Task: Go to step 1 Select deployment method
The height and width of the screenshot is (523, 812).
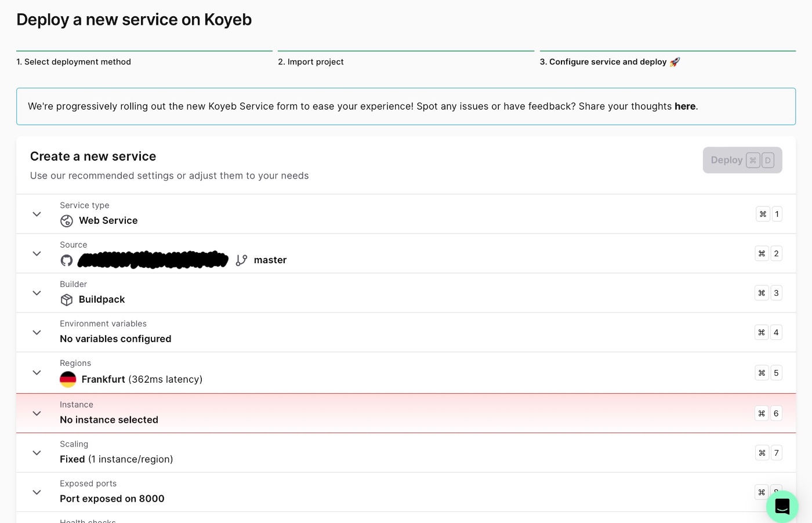Action: tap(74, 62)
